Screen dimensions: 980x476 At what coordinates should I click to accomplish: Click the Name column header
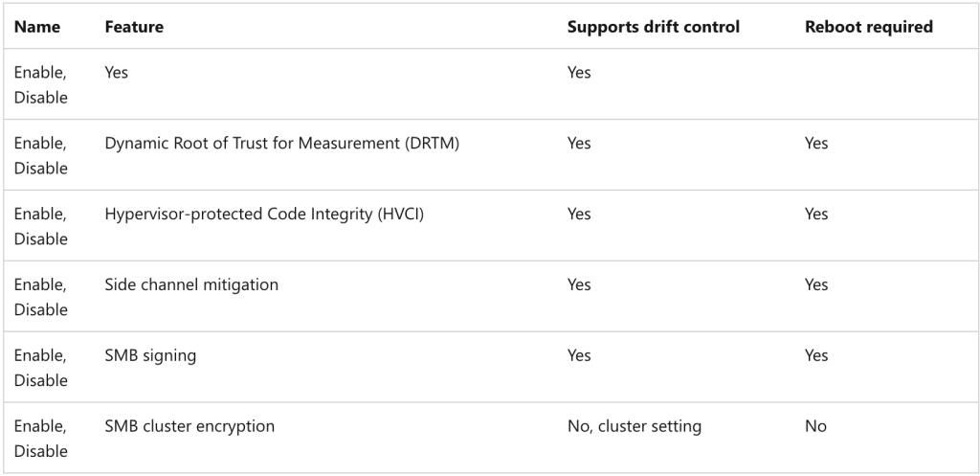point(37,27)
